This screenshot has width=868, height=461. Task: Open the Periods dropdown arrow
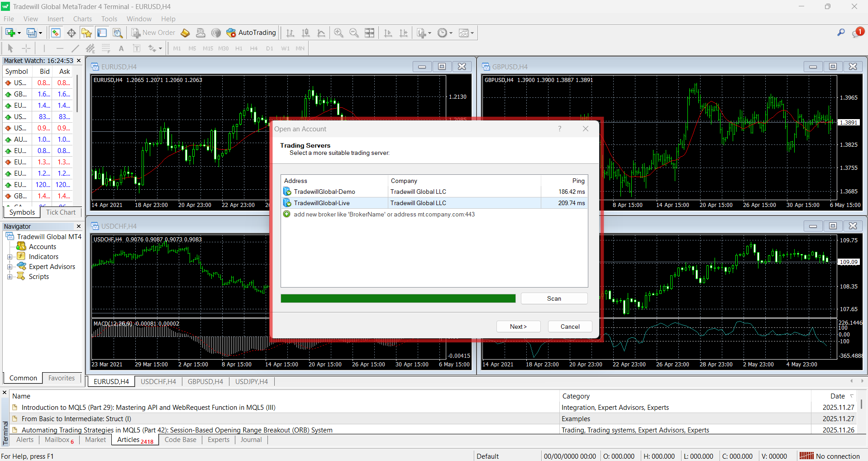pyautogui.click(x=451, y=33)
